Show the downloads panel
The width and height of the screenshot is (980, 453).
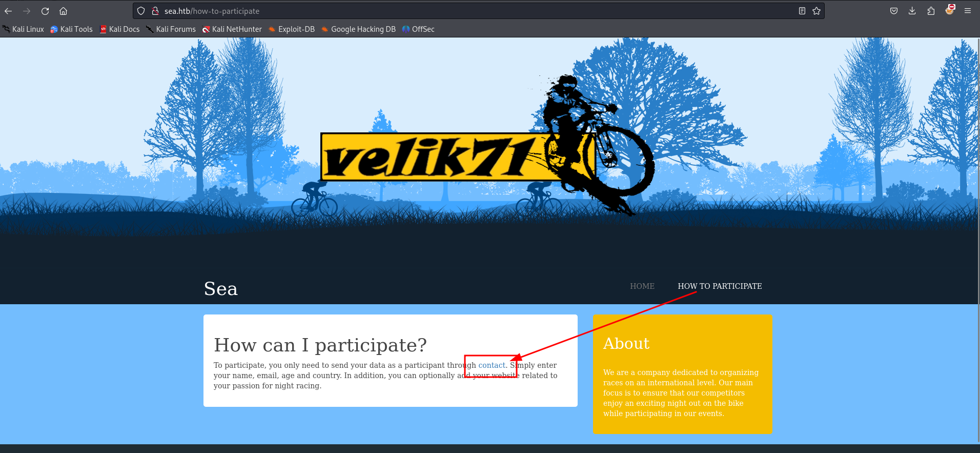tap(912, 11)
